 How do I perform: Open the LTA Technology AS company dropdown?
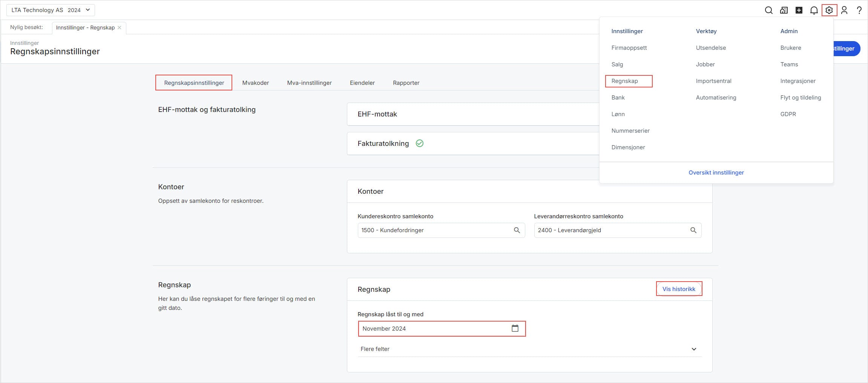click(x=51, y=10)
